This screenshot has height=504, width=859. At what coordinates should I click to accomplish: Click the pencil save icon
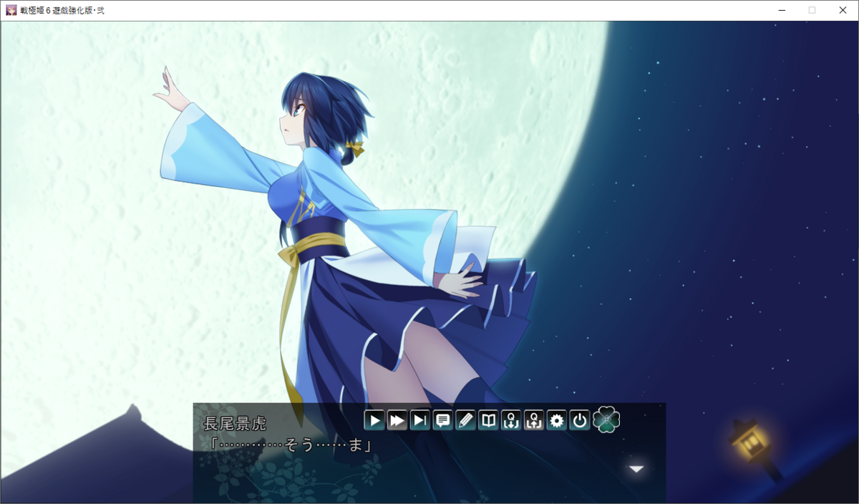(465, 420)
